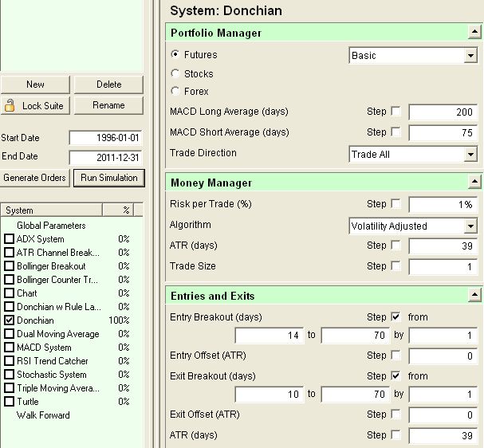Click the Start Date input field
The width and height of the screenshot is (484, 448).
(105, 138)
